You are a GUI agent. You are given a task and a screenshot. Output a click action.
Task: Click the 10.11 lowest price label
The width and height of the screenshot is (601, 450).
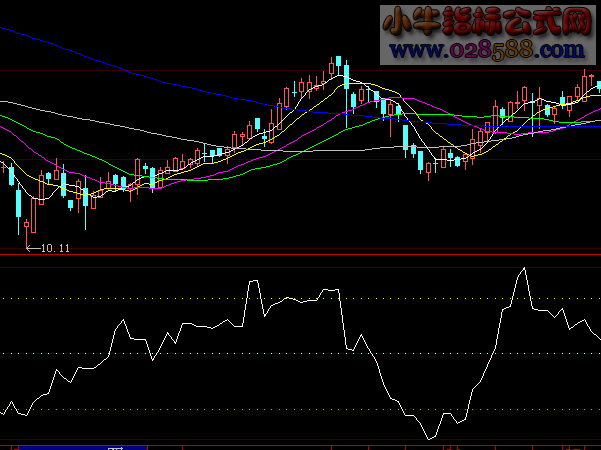[55, 247]
